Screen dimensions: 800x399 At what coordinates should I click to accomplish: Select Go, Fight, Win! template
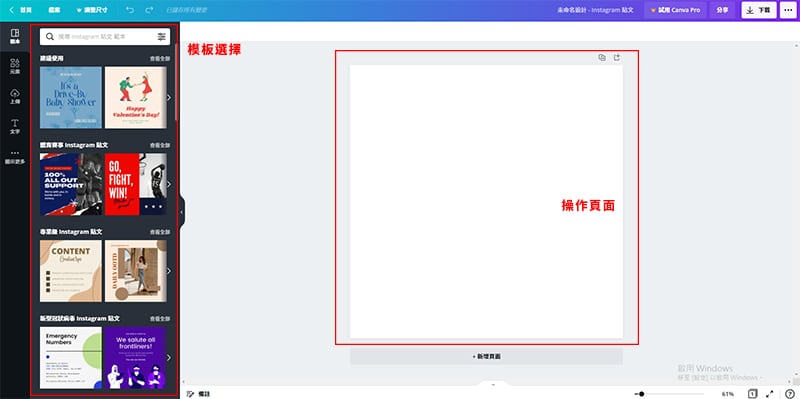pos(135,184)
